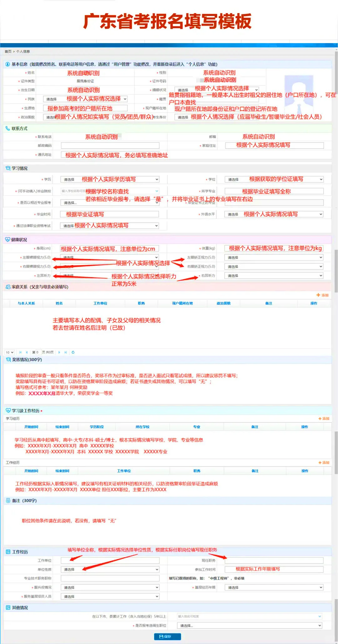Click the 邮政编码 input field
Screen dimensions: 338x644
tap(110, 146)
